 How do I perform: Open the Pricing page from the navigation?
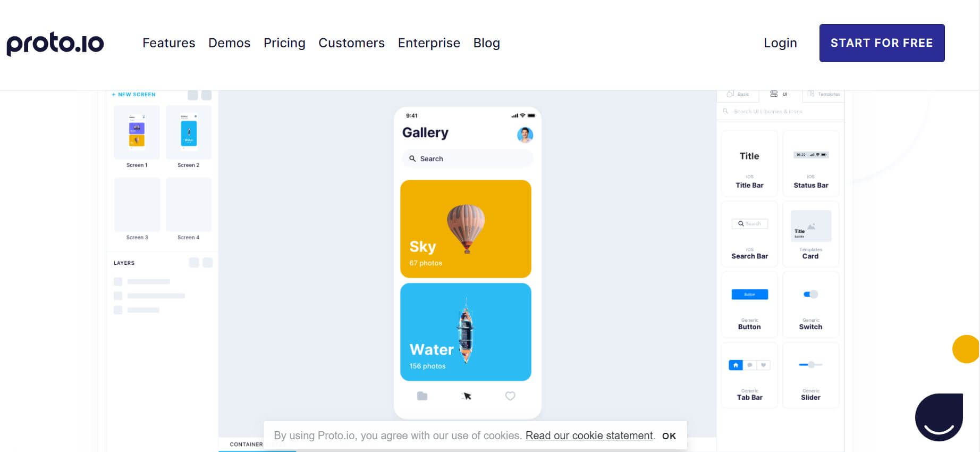pos(284,43)
